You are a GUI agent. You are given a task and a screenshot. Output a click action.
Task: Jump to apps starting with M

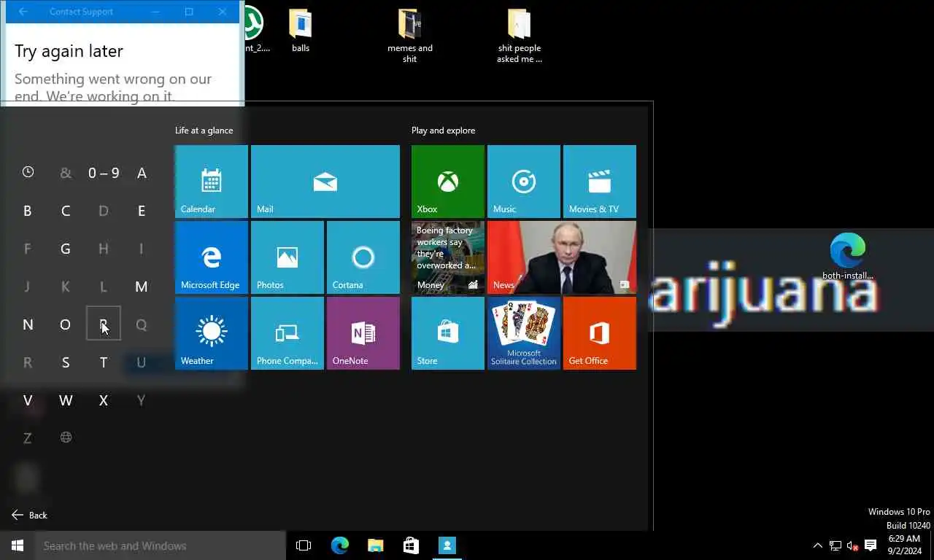(142, 287)
